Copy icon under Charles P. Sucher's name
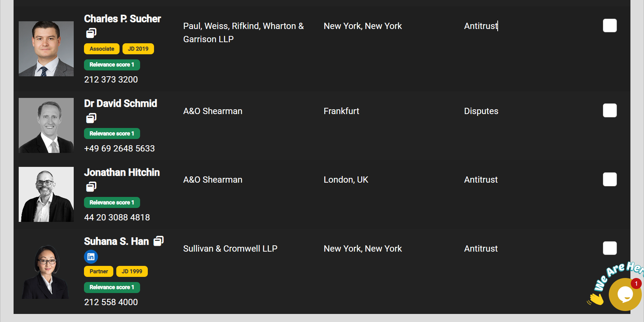Screen dimensions: 644x322 (x=91, y=33)
